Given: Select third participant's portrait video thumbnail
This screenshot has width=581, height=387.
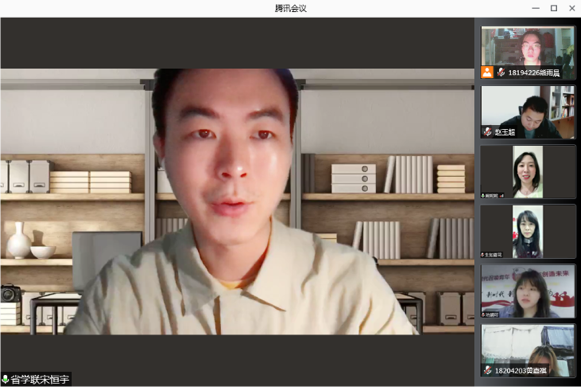Looking at the screenshot, I should [528, 172].
